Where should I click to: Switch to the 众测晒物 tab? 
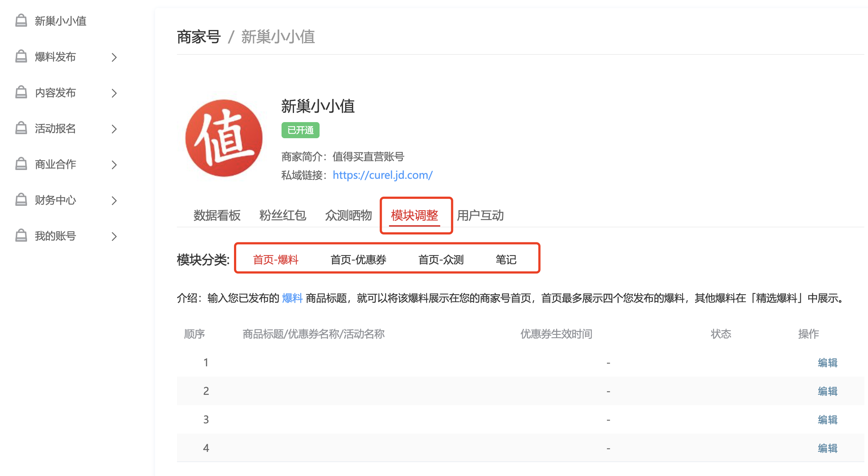pyautogui.click(x=348, y=215)
